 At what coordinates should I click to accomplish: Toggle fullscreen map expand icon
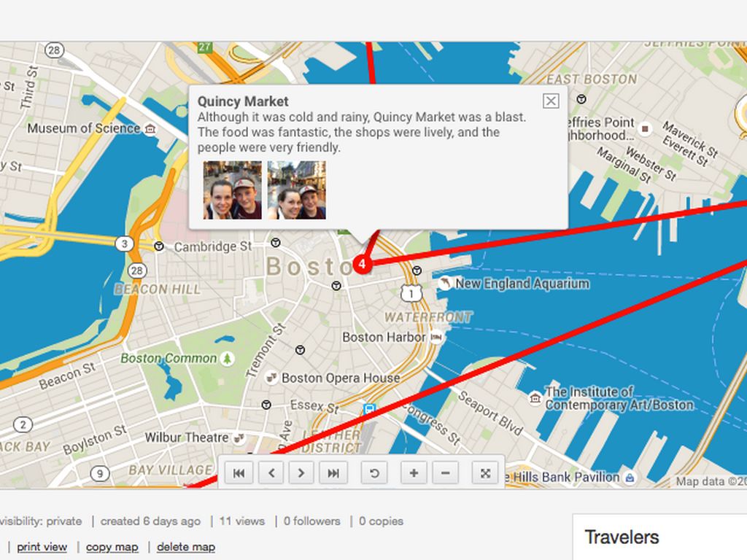pos(485,472)
